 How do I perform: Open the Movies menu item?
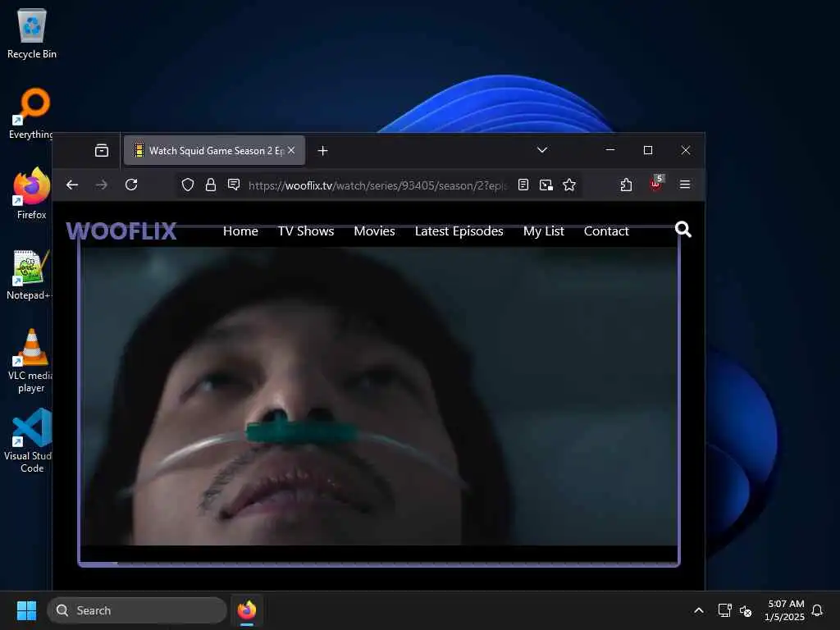374,231
